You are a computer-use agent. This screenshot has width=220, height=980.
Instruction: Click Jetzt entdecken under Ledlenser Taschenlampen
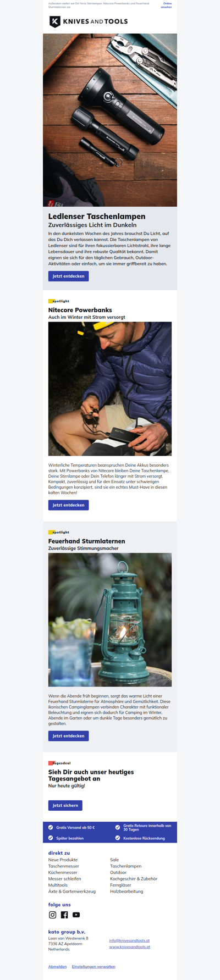click(68, 276)
